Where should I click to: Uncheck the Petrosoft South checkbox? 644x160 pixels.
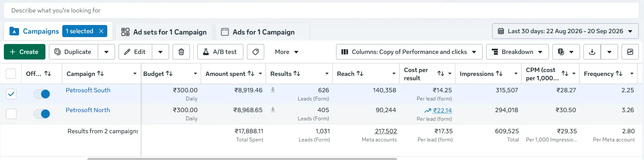pyautogui.click(x=11, y=94)
